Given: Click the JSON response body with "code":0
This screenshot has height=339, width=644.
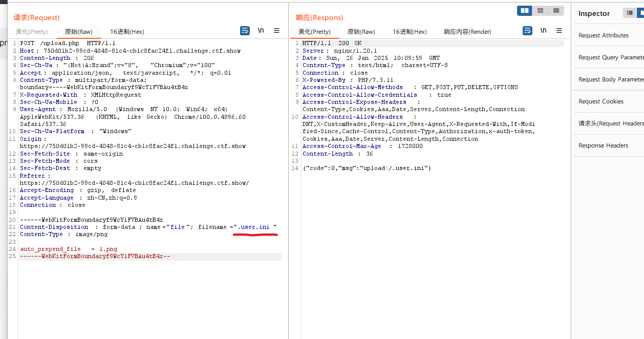Looking at the screenshot, I should click(367, 168).
